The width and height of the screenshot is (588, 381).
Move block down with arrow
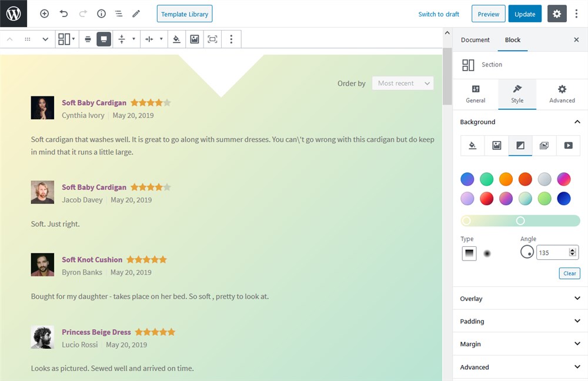pyautogui.click(x=45, y=39)
